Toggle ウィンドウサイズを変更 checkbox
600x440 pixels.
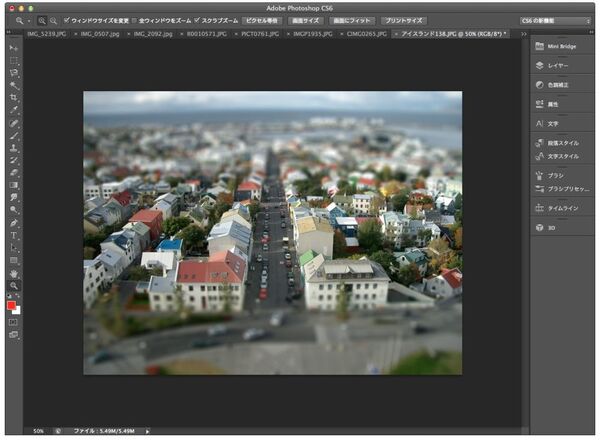click(67, 20)
